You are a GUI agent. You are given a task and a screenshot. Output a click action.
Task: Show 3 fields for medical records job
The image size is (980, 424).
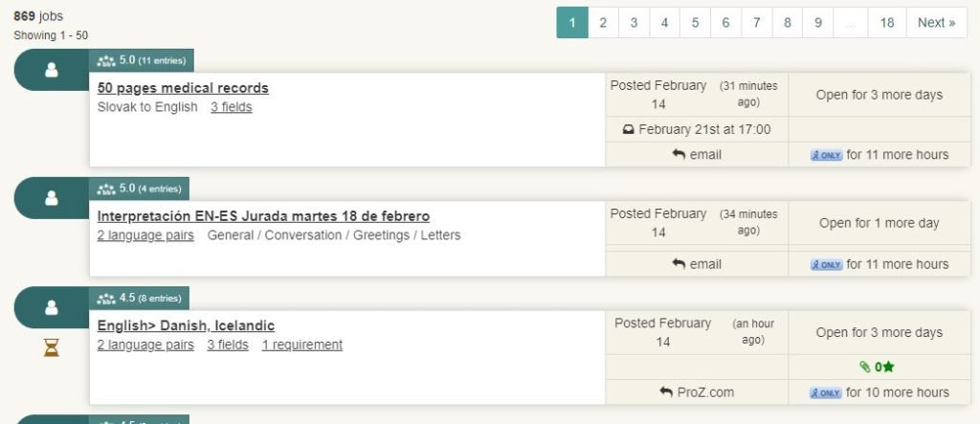[x=232, y=107]
